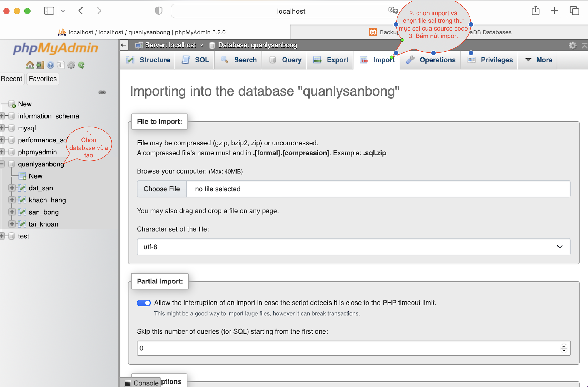588x387 pixels.
Task: Open panel settings using the gear icon
Action: tap(71, 65)
